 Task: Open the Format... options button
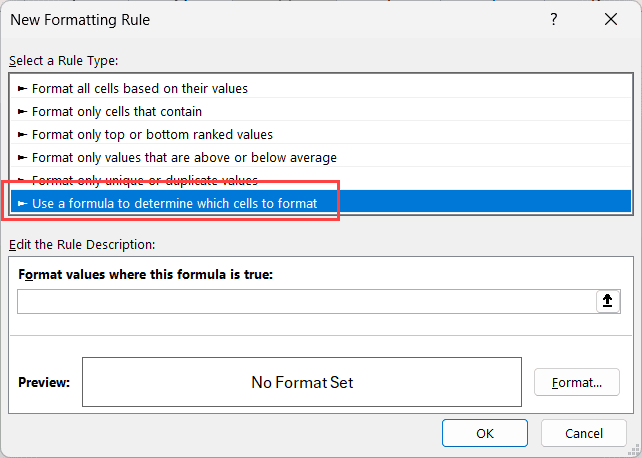point(577,382)
